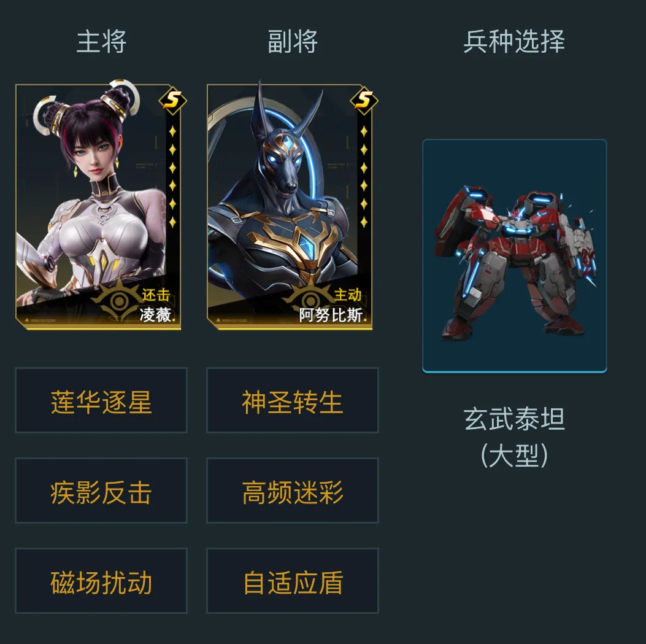This screenshot has height=644, width=646.
Task: Click bottom star on 阿努比斯 card
Action: pyautogui.click(x=364, y=222)
